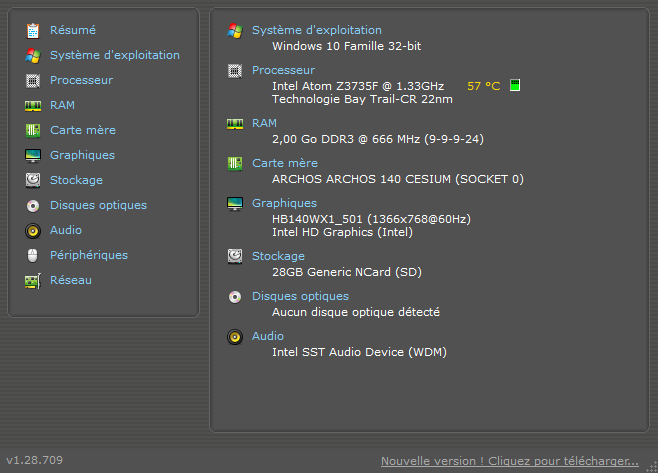658x473 pixels.
Task: Click the Processeur chip icon in sidebar
Action: coord(33,81)
